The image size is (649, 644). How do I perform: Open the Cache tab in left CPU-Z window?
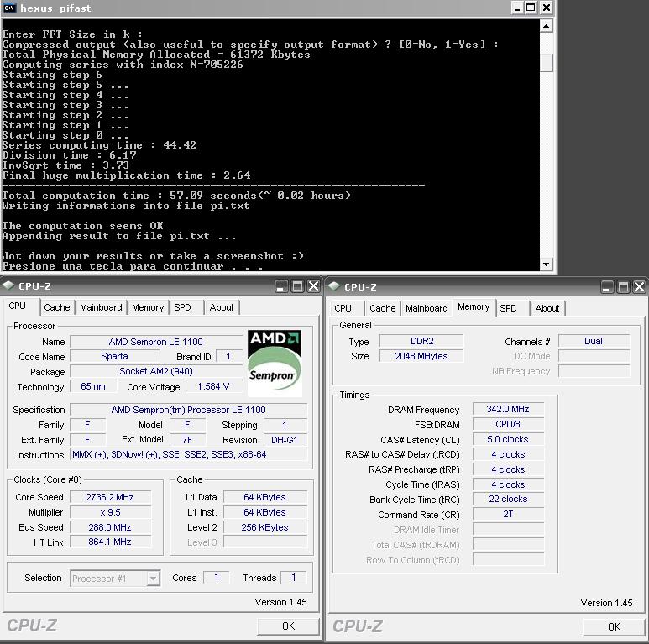[57, 307]
